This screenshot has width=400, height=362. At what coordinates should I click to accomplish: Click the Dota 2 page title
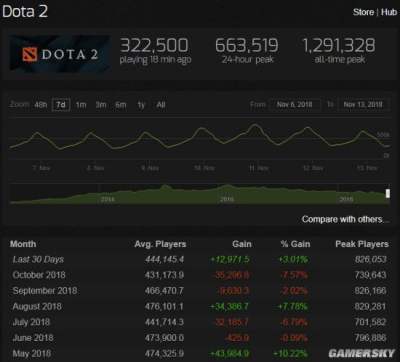(25, 12)
